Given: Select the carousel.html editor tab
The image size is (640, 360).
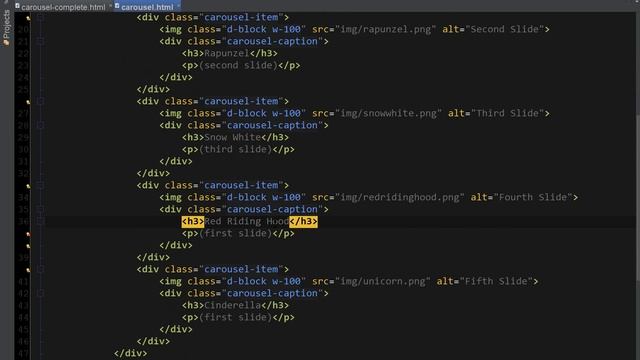Looking at the screenshot, I should [x=147, y=7].
